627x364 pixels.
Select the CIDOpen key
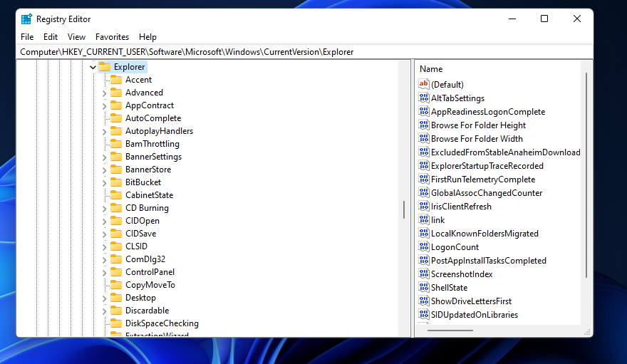[x=142, y=221]
